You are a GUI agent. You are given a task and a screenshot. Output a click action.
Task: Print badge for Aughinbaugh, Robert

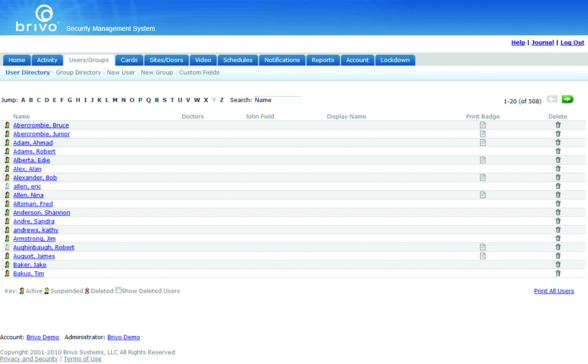coord(483,247)
